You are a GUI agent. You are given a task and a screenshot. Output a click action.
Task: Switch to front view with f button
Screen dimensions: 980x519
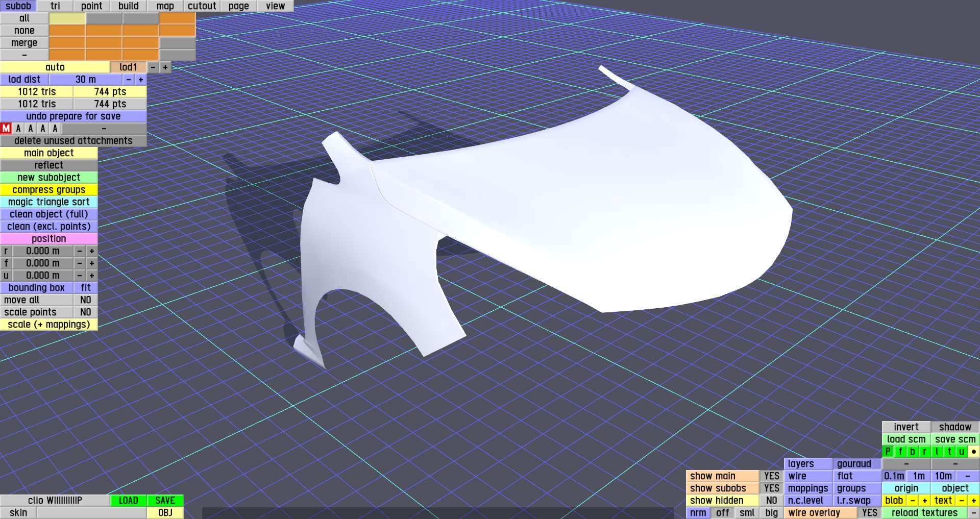[x=900, y=452]
